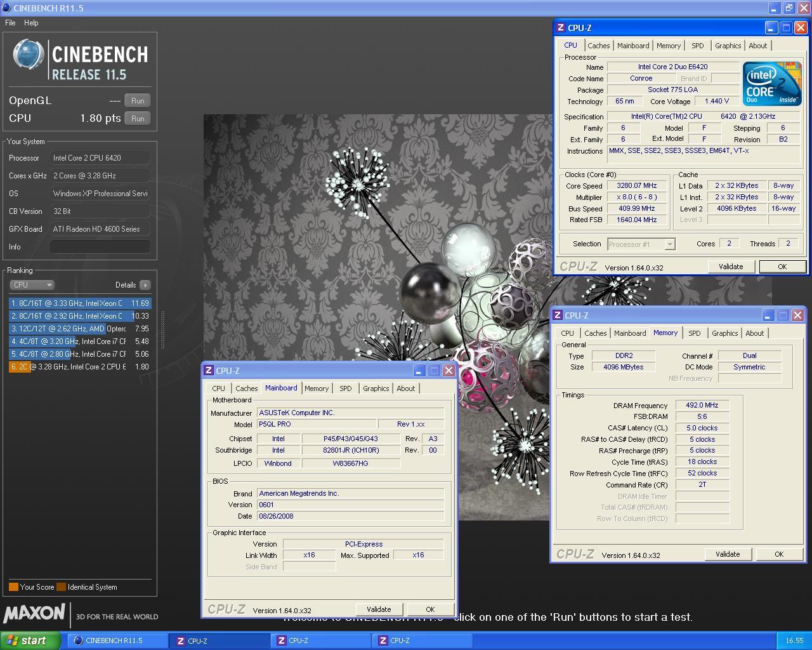Select ranking entry 12C/12T AMD Opteron

click(x=80, y=329)
